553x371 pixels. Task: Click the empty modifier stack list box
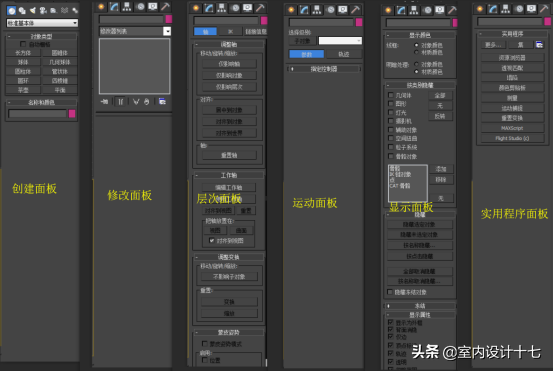pyautogui.click(x=134, y=66)
